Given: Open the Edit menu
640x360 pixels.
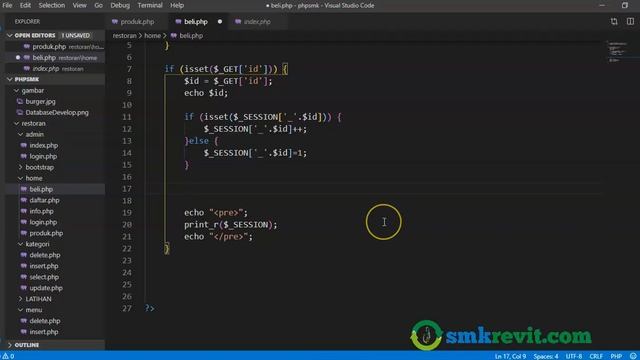Looking at the screenshot, I should [25, 5].
